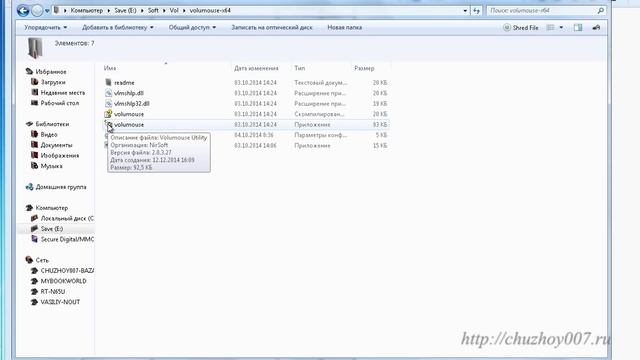This screenshot has width=640, height=360.
Task: Click the Текстовый докум... type cell
Action: [x=320, y=82]
